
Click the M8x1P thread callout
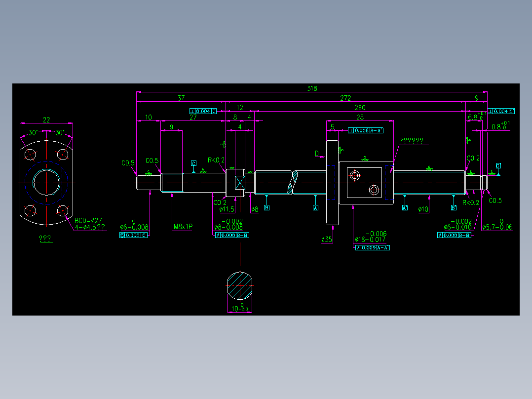point(183,227)
